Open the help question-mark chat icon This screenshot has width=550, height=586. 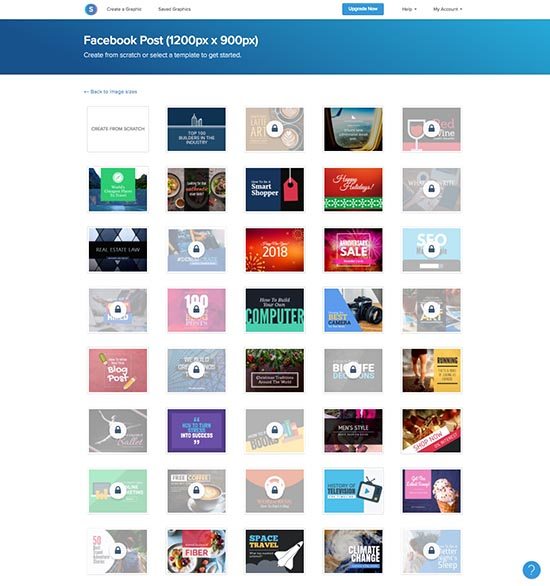(x=531, y=570)
